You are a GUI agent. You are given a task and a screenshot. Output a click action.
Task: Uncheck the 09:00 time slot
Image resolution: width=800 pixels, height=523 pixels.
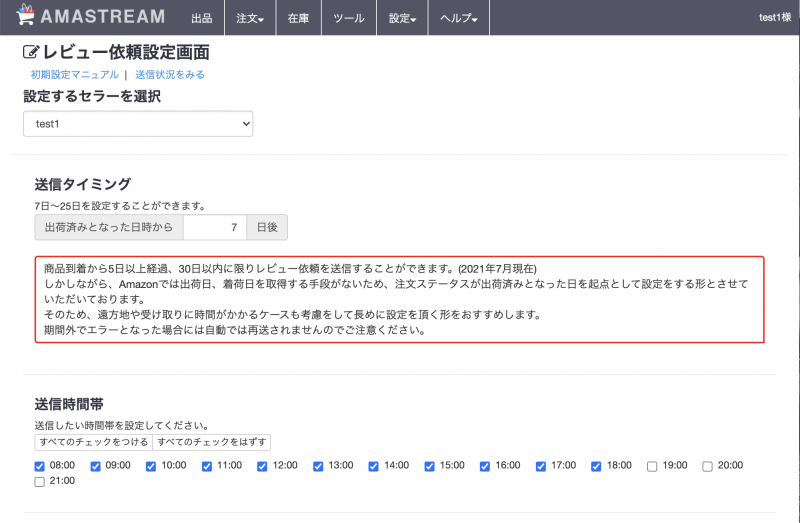tap(95, 466)
